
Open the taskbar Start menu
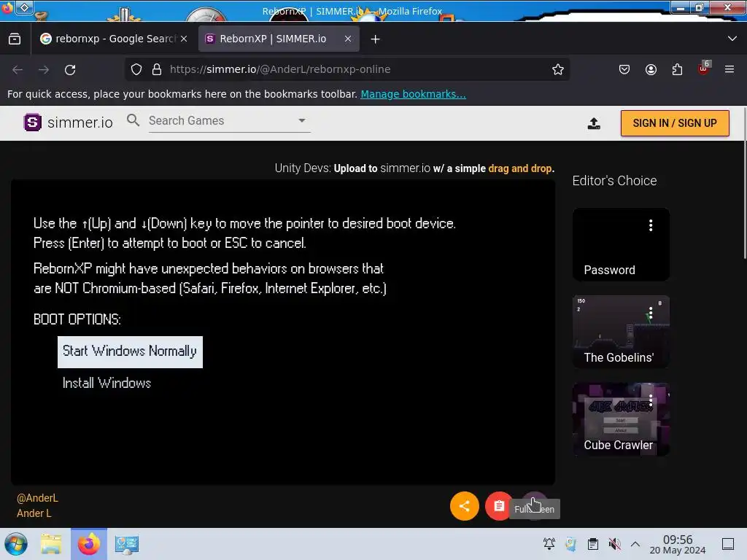click(16, 544)
